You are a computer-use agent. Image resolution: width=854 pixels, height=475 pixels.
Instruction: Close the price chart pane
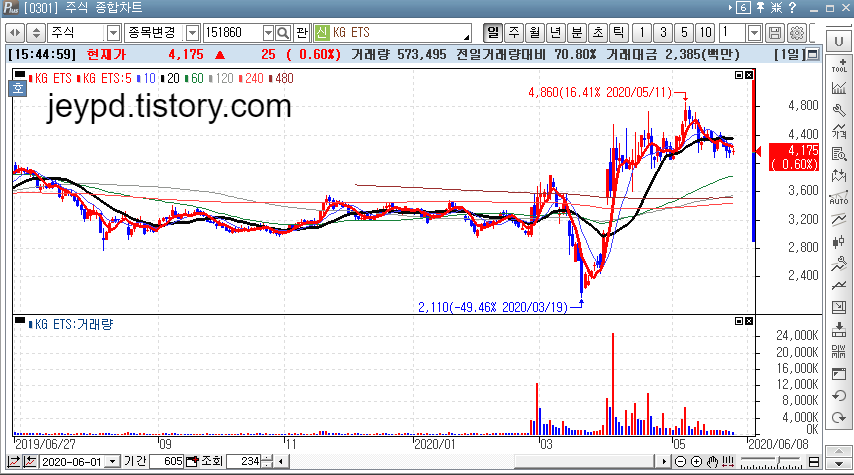tap(749, 75)
